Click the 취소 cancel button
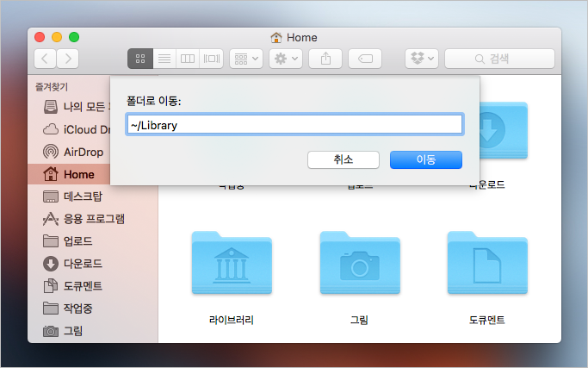 point(344,159)
